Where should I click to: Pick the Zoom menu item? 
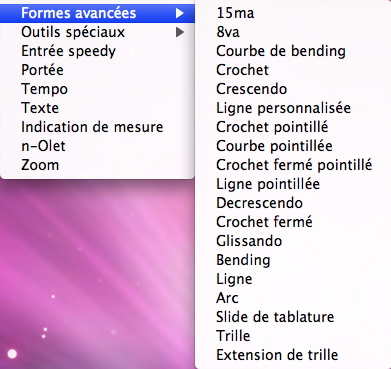pos(97,165)
